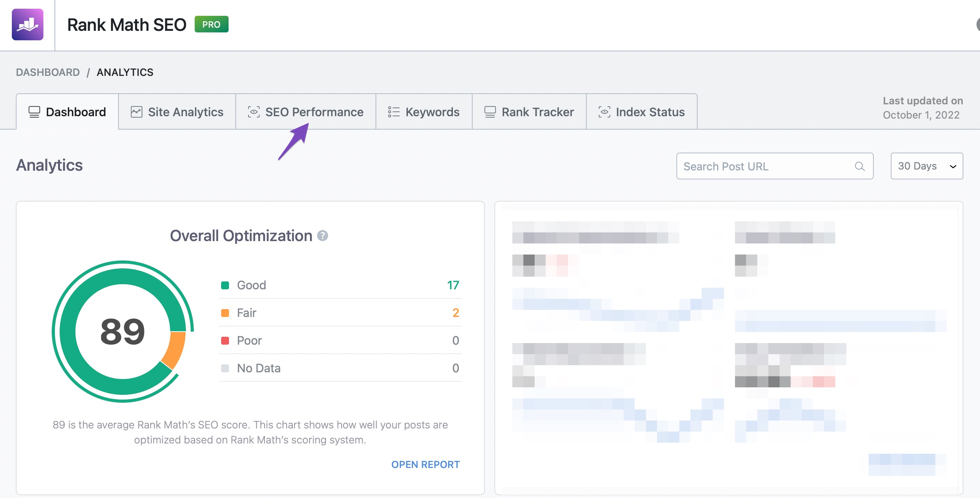Image resolution: width=980 pixels, height=498 pixels.
Task: Click the Overall Optimization heading
Action: (241, 236)
